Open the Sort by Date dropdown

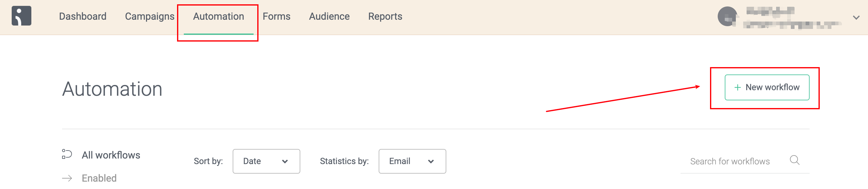(266, 161)
